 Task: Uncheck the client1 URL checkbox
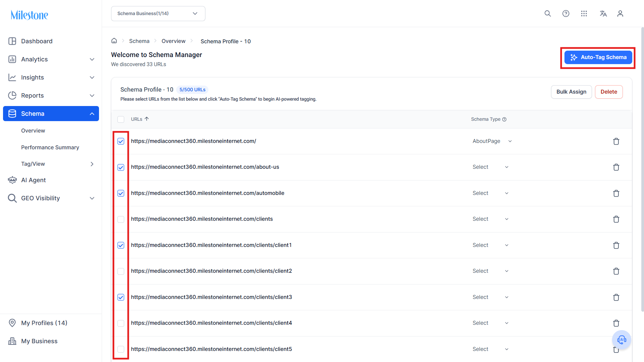click(x=121, y=245)
